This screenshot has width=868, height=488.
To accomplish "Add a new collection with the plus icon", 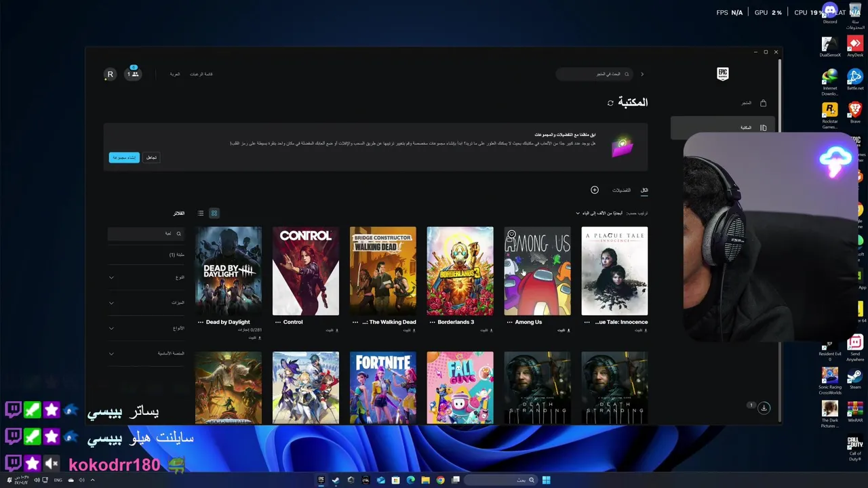I will click(595, 190).
